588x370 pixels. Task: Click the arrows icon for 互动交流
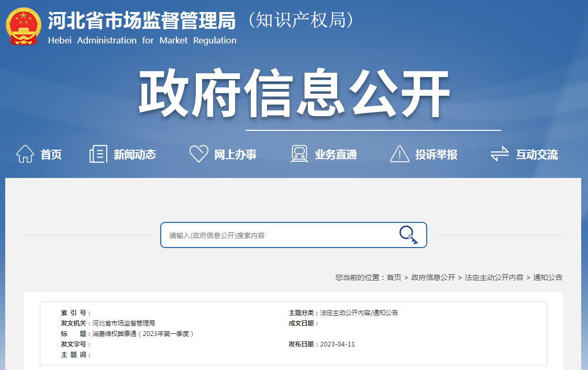tap(500, 154)
